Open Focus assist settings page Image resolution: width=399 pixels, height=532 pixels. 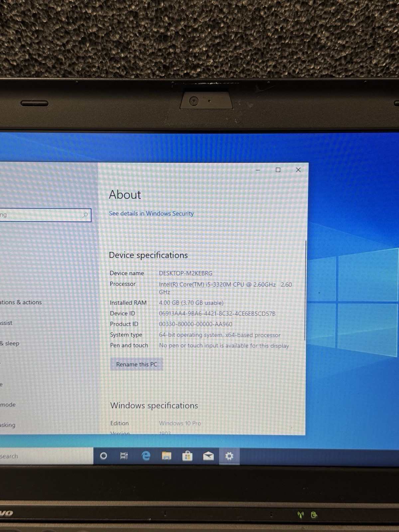(6, 323)
